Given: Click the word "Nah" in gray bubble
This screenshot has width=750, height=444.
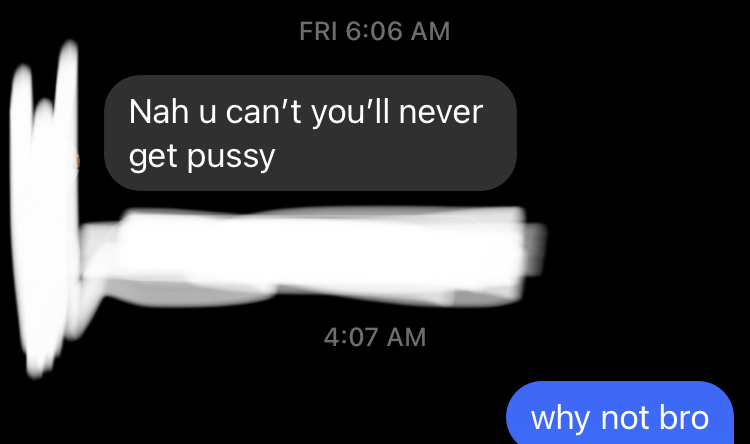Looking at the screenshot, I should pyautogui.click(x=158, y=112).
